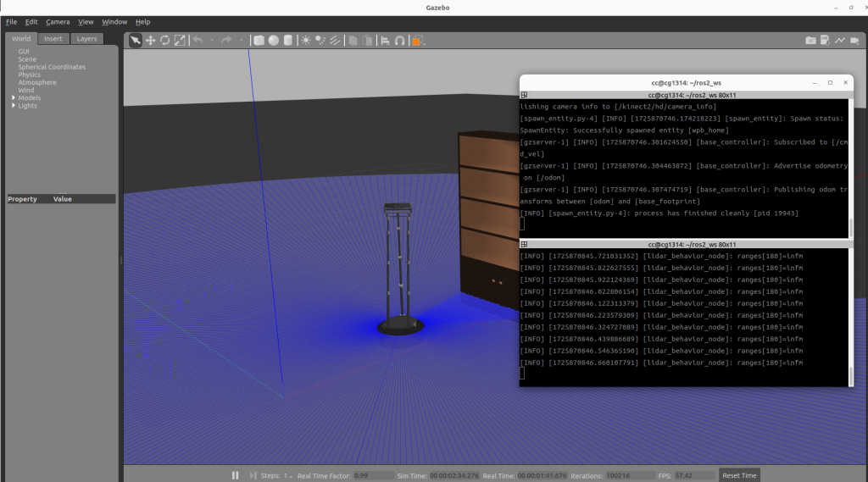The width and height of the screenshot is (868, 482).
Task: Insert a cylinder shape from toolbar
Action: pyautogui.click(x=287, y=40)
